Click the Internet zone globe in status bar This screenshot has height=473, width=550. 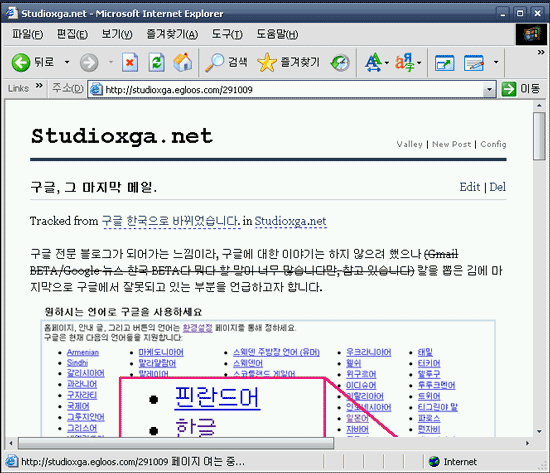tap(434, 461)
